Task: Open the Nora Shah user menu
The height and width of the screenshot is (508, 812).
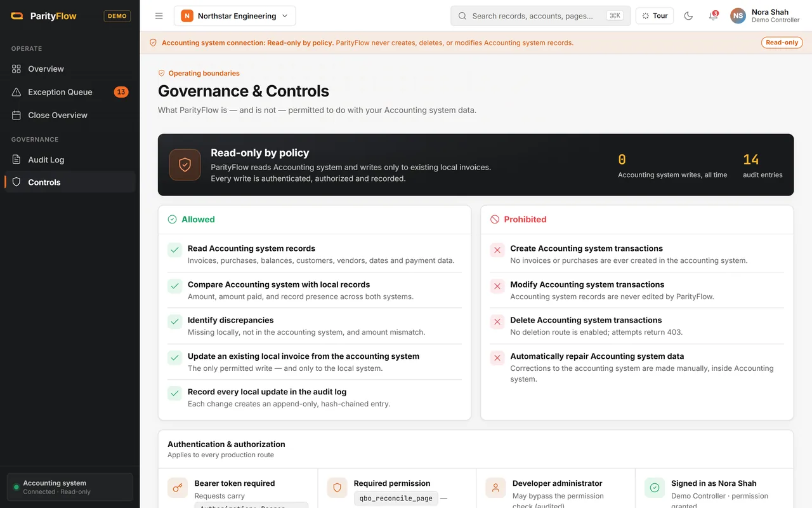Action: pyautogui.click(x=765, y=16)
